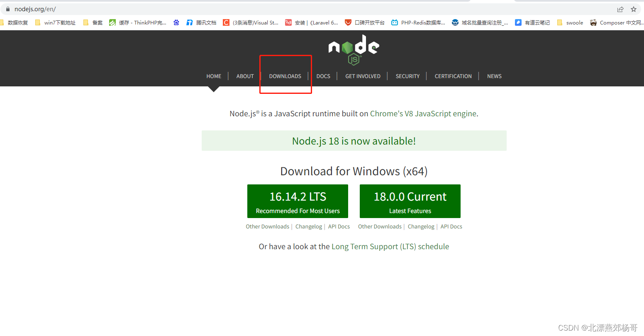The image size is (644, 336).
Task: Open the 数据恢复 bookmark folder
Action: click(x=15, y=23)
